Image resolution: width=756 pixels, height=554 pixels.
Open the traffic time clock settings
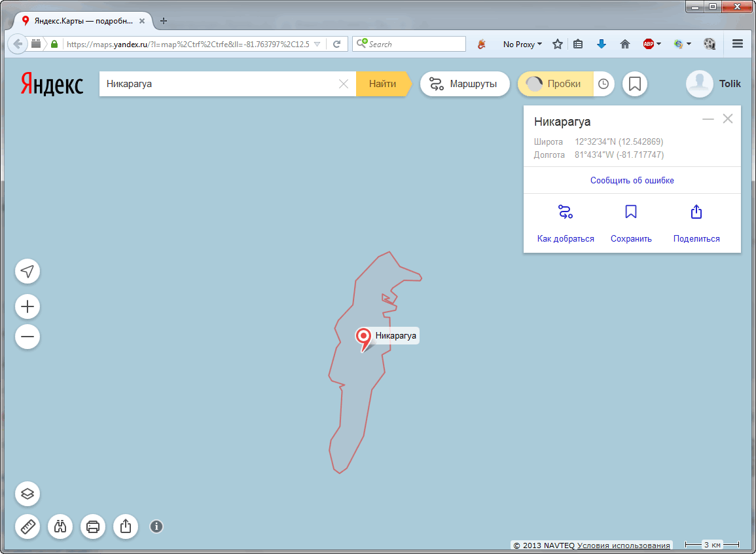[x=603, y=84]
